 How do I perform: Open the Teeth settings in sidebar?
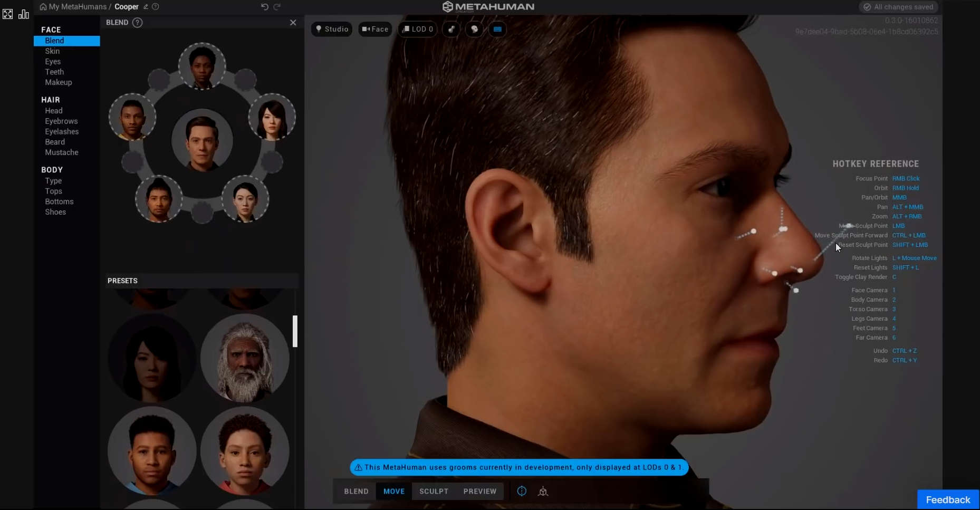coord(54,72)
